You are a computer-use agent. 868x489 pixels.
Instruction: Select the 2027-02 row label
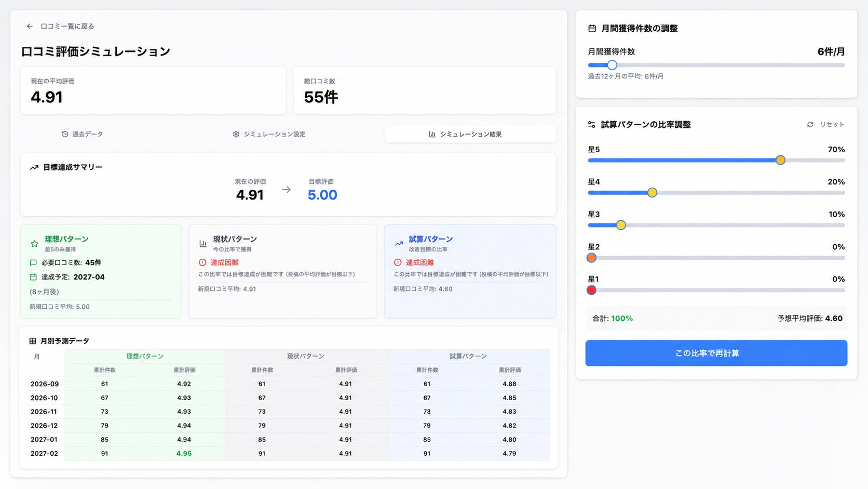pos(44,454)
